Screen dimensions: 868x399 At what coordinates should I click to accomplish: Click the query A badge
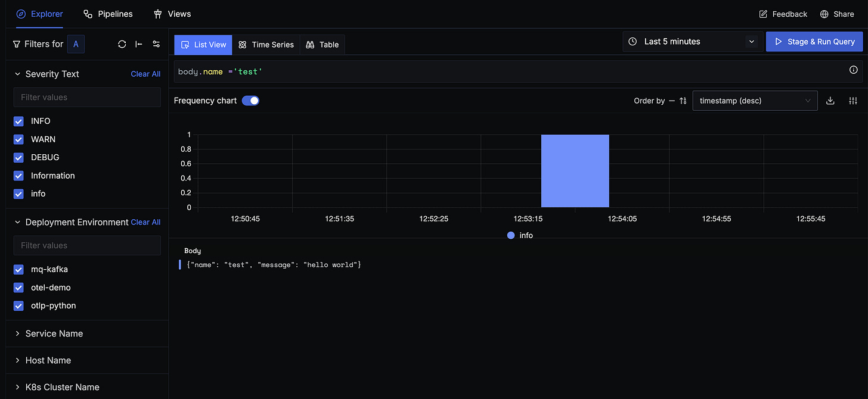pos(76,44)
